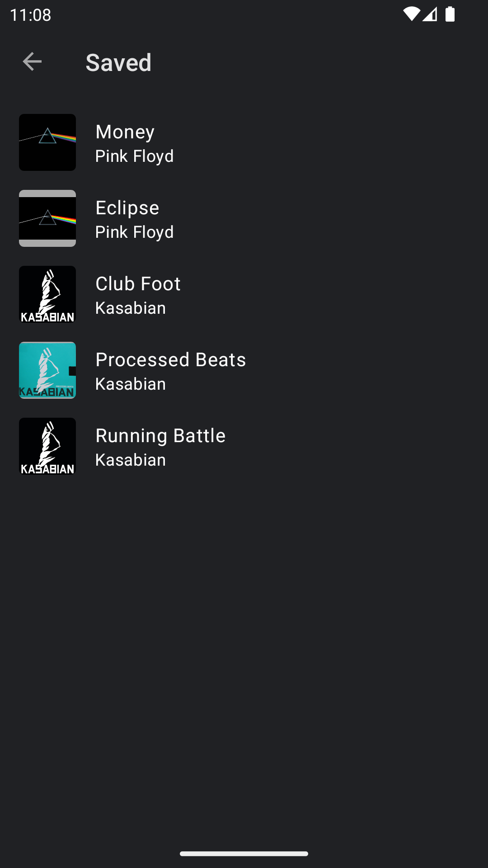
Task: Tap the Running Battle album thumbnail
Action: tap(47, 446)
